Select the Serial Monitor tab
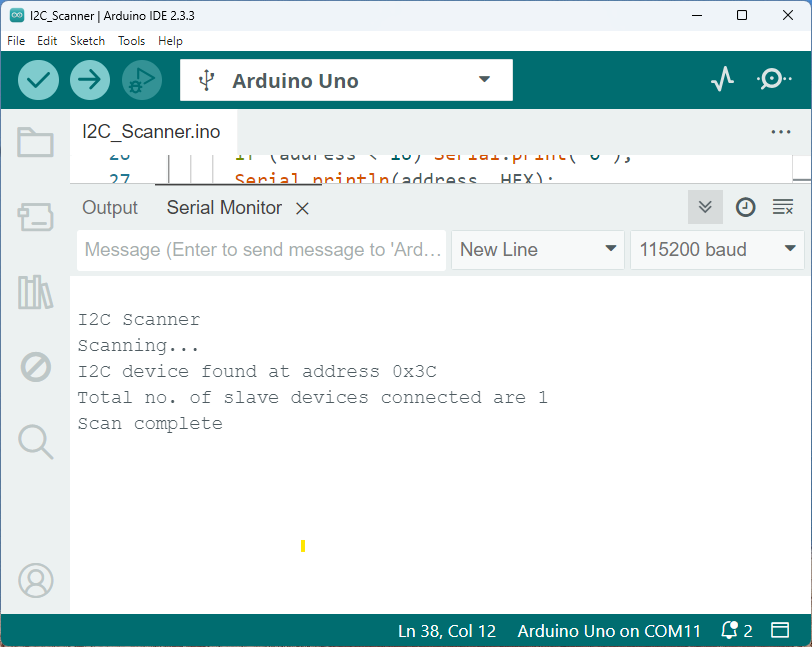The height and width of the screenshot is (647, 812). (x=224, y=208)
